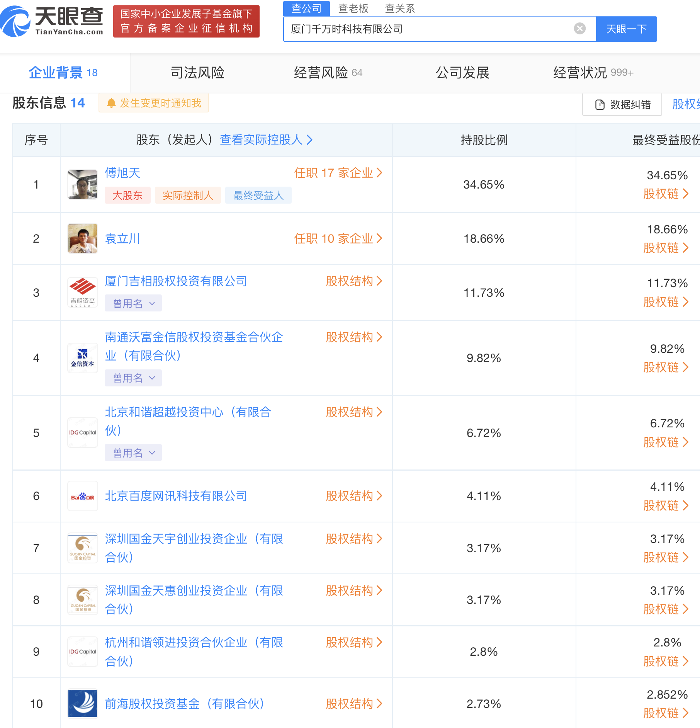
Task: Switch to 经营状况 tab
Action: pyautogui.click(x=593, y=73)
